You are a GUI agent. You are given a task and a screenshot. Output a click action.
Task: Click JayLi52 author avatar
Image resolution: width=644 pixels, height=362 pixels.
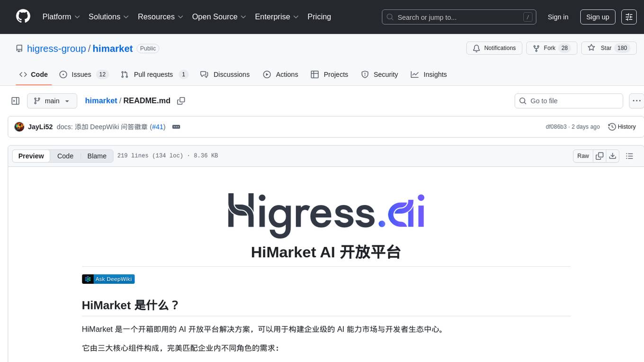tap(19, 127)
